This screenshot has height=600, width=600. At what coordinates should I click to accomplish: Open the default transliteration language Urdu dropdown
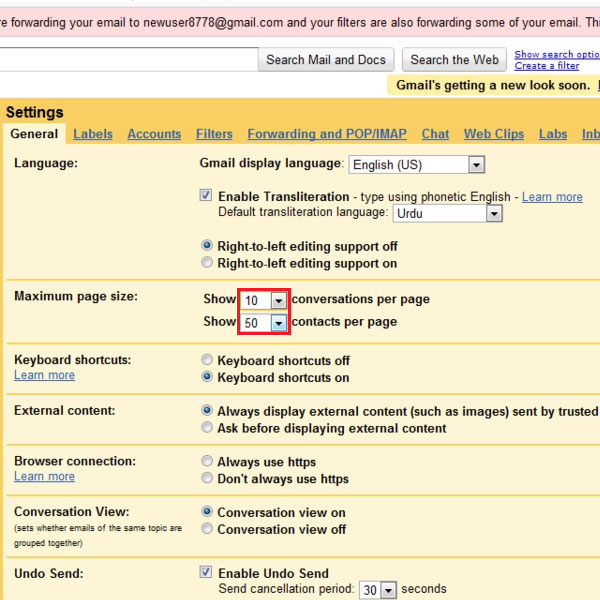pyautogui.click(x=447, y=214)
